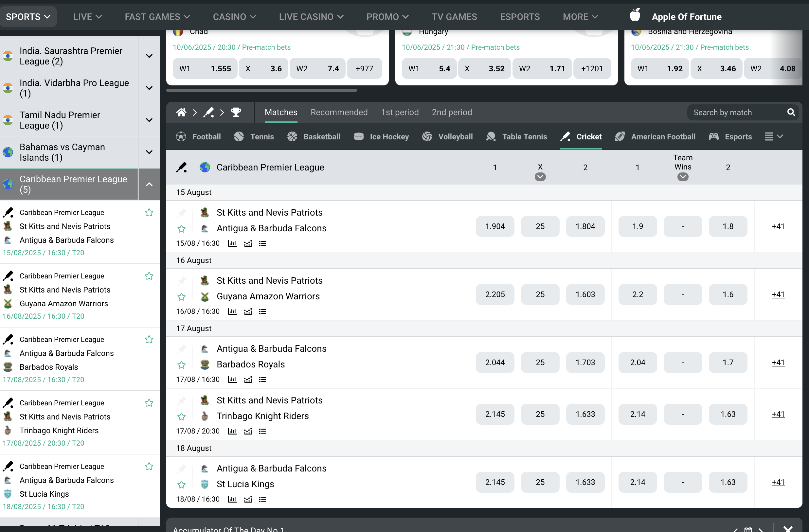
Task: Open statistics bar chart for 15/08 match
Action: 232,243
